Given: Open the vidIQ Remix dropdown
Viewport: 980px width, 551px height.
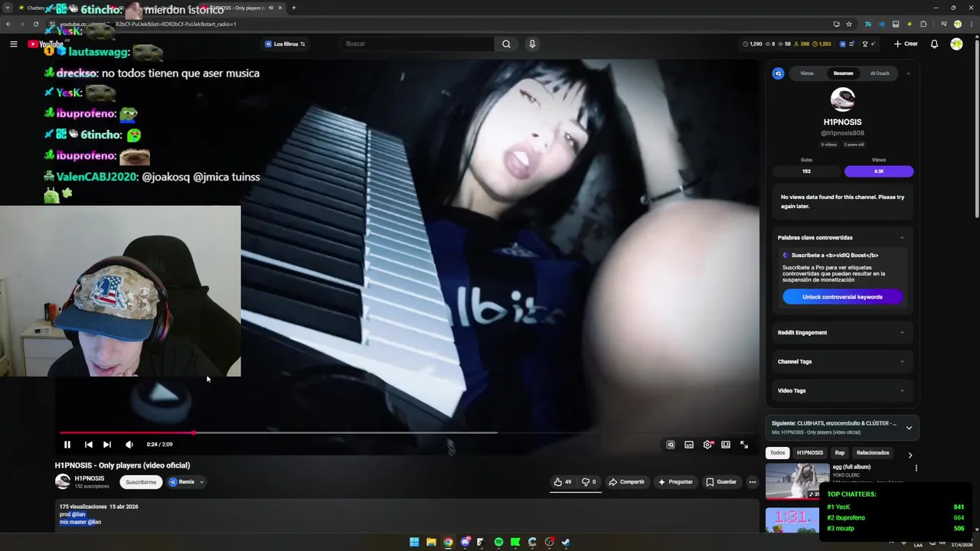Looking at the screenshot, I should 186,482.
